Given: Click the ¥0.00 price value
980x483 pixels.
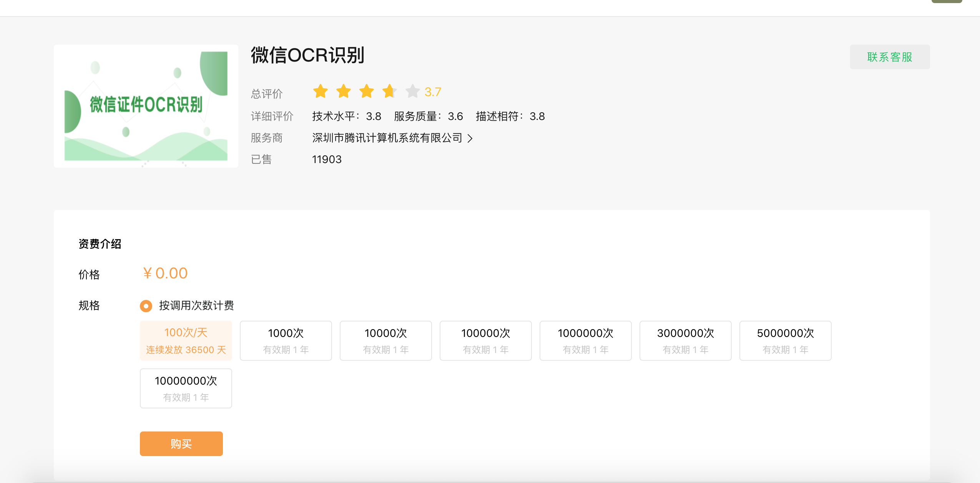Looking at the screenshot, I should (x=165, y=273).
